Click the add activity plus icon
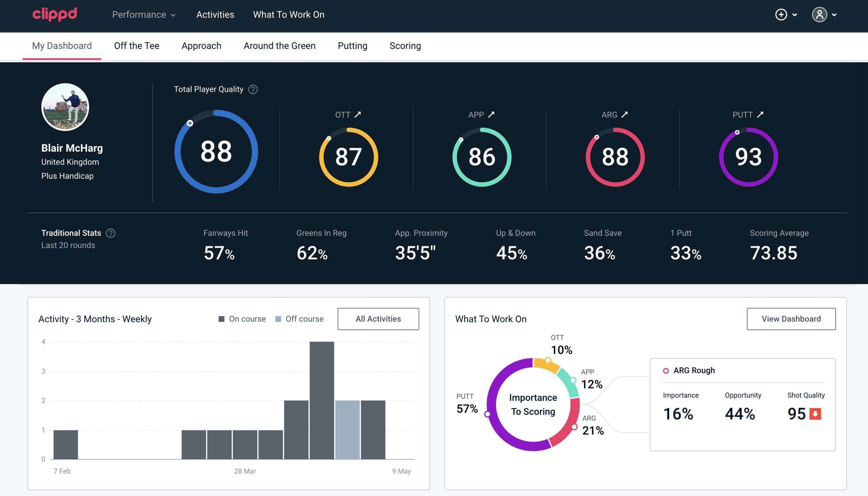The height and width of the screenshot is (496, 868). [781, 15]
